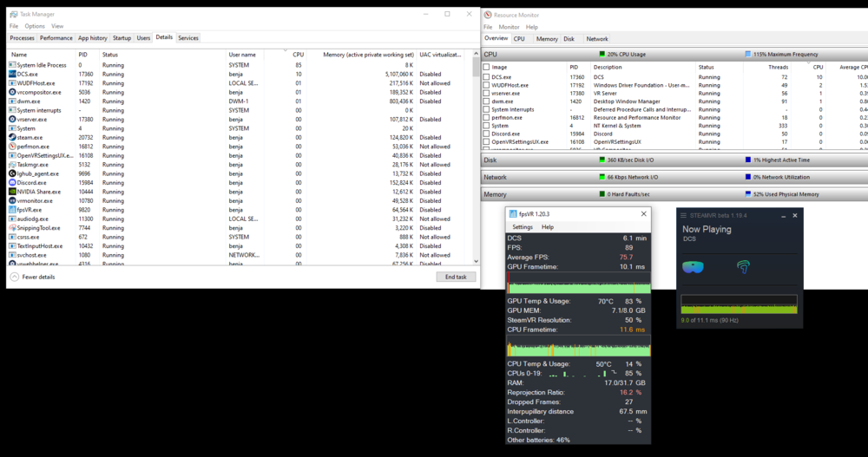Open the Network tab in Resource Monitor
This screenshot has width=868, height=457.
[597, 39]
